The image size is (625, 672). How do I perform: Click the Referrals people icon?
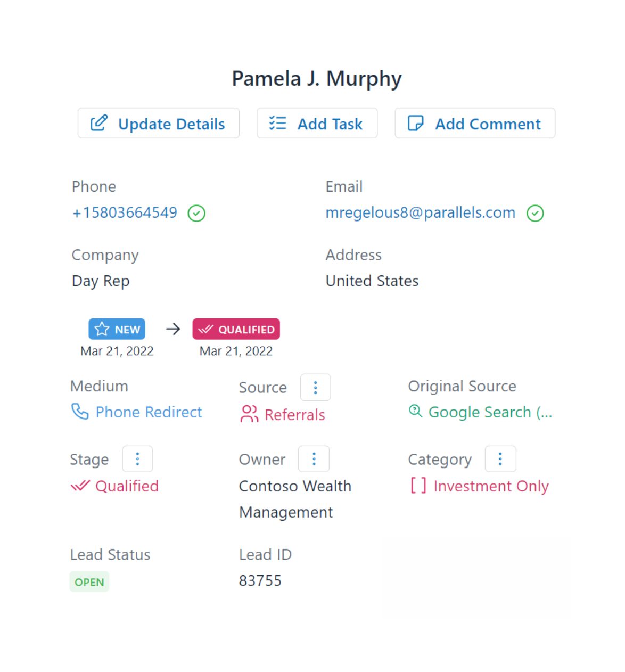[x=249, y=414]
